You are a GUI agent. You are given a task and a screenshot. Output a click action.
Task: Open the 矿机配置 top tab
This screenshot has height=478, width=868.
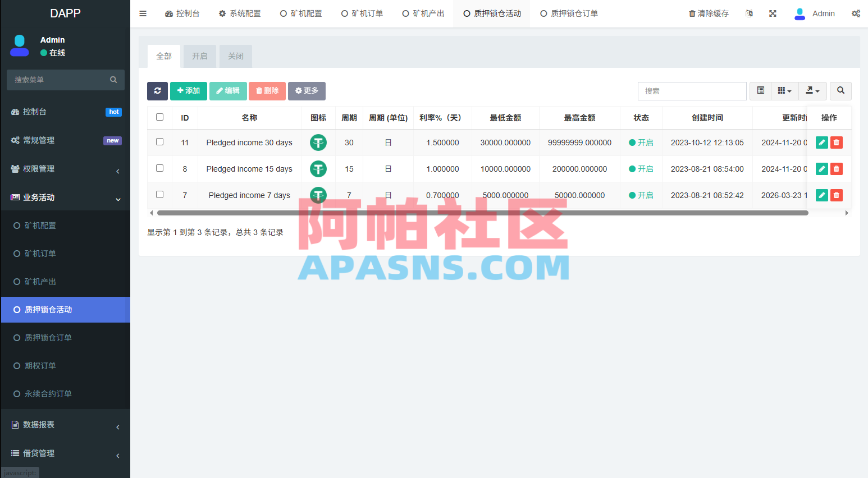(x=301, y=13)
